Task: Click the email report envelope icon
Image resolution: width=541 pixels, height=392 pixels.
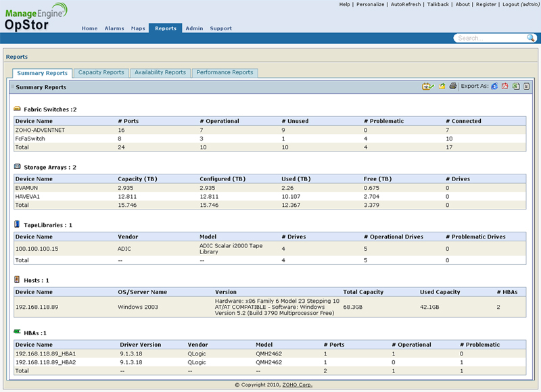Action: (x=442, y=87)
